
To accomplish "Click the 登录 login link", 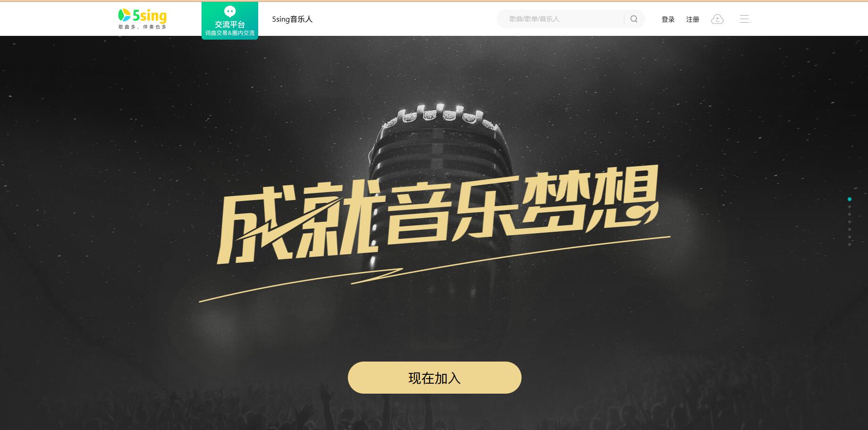I will (668, 19).
